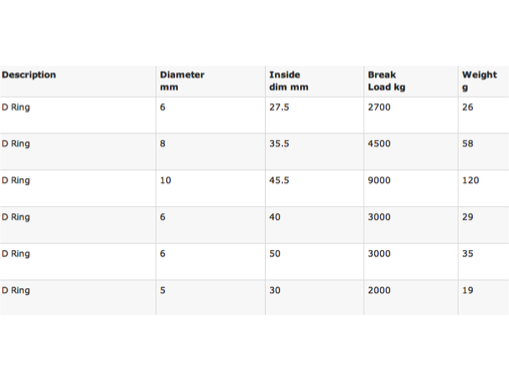Click the inside dim 50 cell

275,254
